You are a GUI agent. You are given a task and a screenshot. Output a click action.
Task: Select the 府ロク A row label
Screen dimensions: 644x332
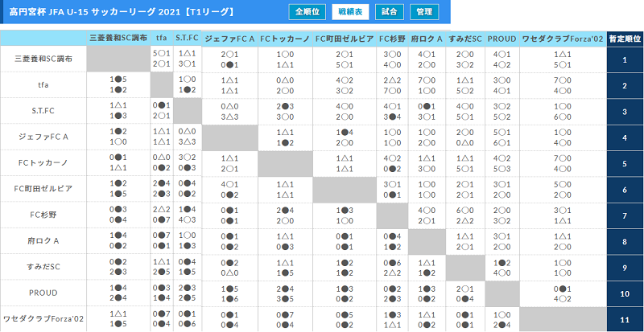[43, 241]
